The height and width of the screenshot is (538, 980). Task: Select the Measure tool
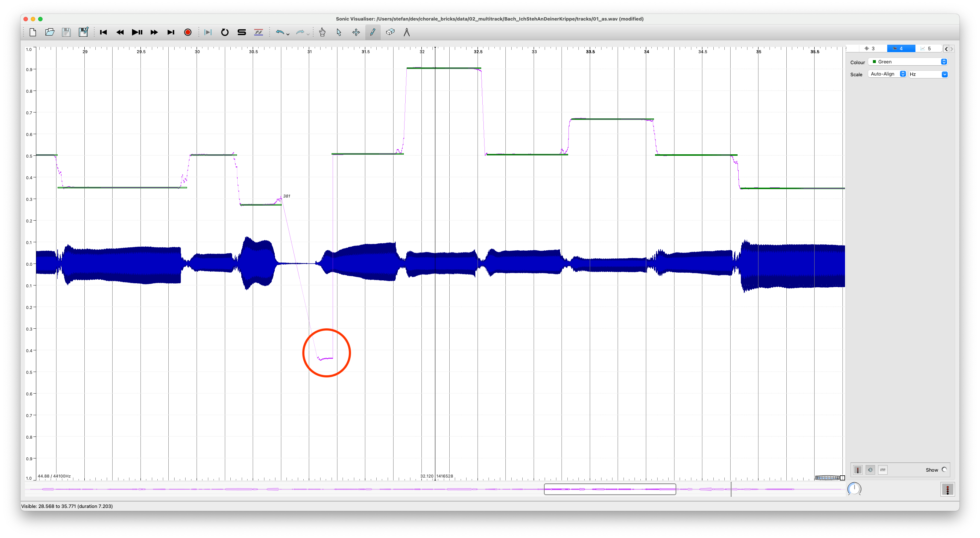(x=407, y=32)
